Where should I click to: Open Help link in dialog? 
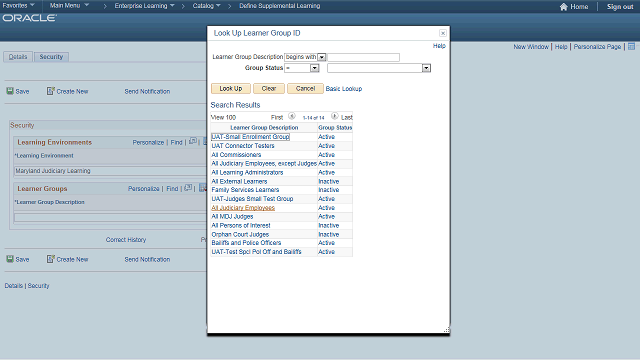[x=439, y=46]
